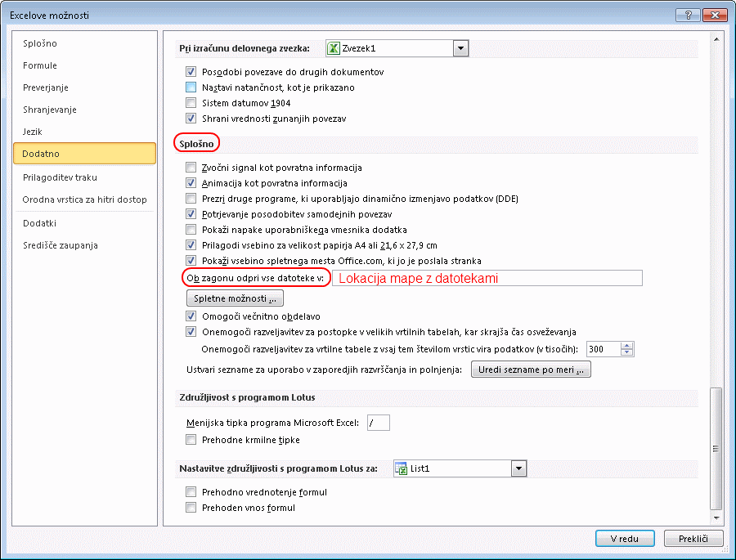
Task: Toggle Nastavi natančnost, kot je prikazano
Action: coord(191,87)
